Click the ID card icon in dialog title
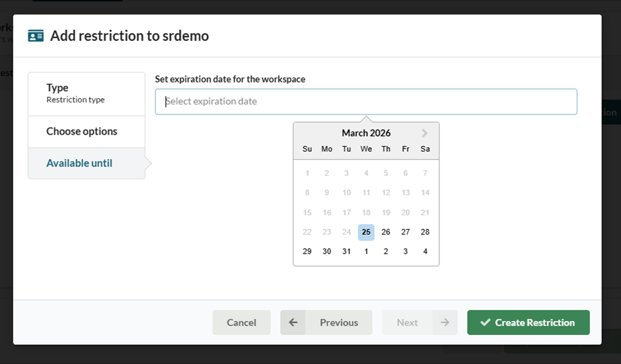 (36, 36)
